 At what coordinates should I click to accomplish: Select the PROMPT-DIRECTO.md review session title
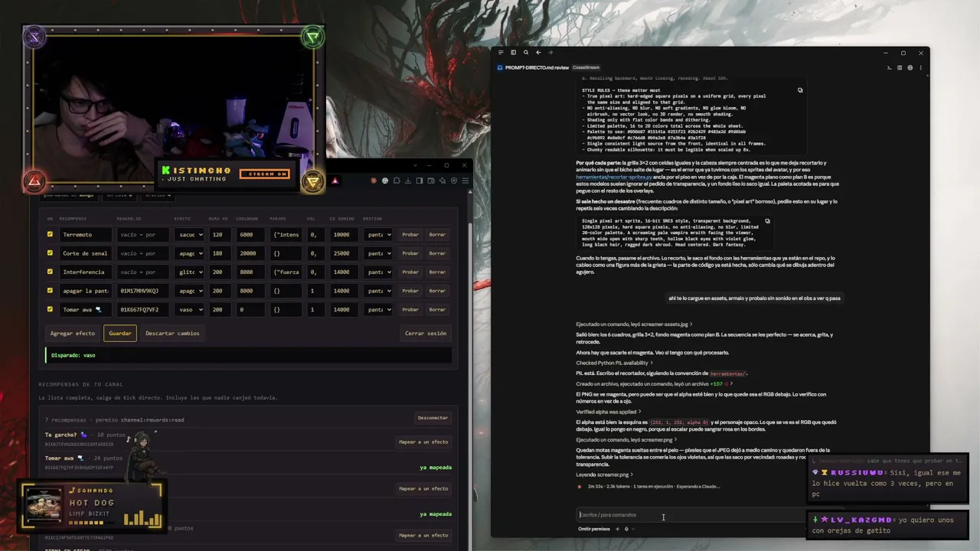537,67
